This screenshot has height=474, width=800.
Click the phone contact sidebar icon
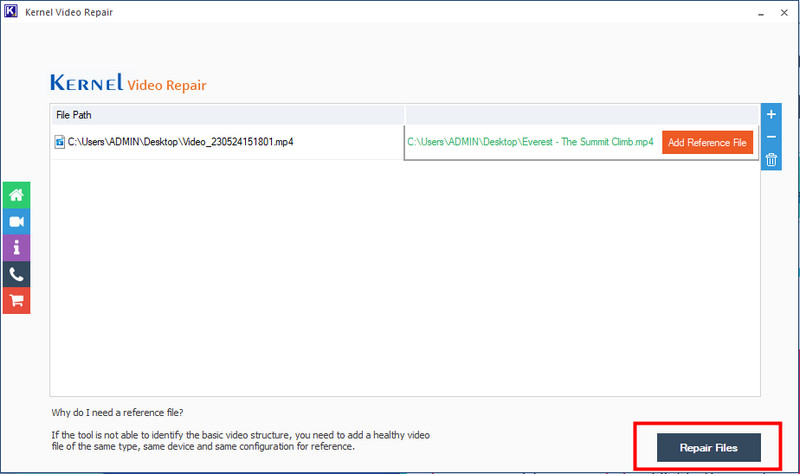(16, 275)
